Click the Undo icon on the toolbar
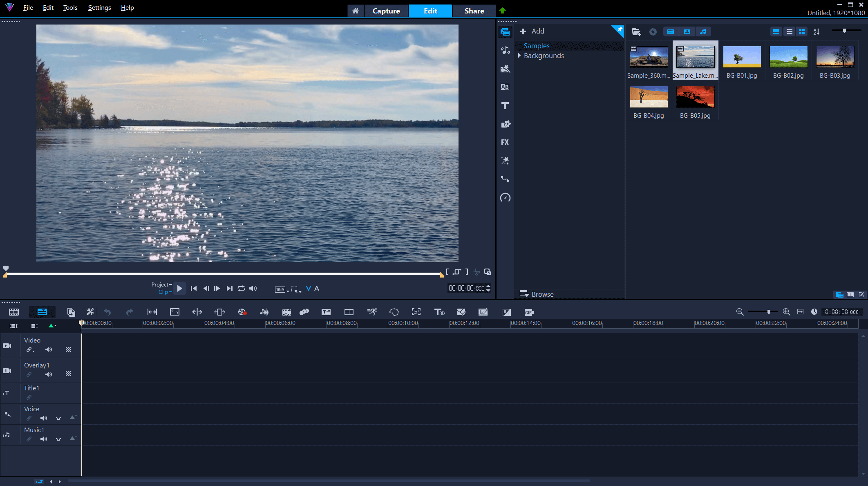This screenshot has width=868, height=486. [107, 312]
